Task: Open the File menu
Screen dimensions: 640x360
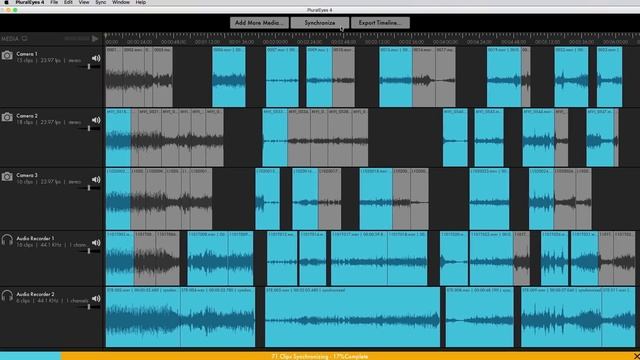Action: (x=54, y=2)
